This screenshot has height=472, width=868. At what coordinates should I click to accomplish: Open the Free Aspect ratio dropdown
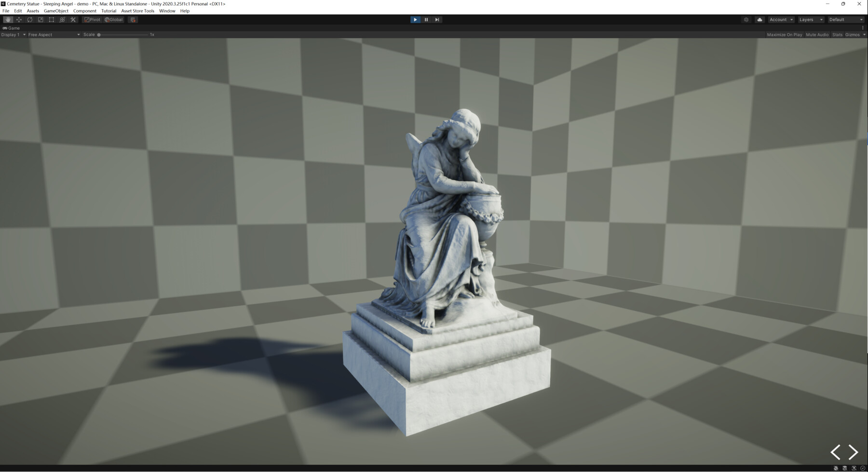point(53,34)
